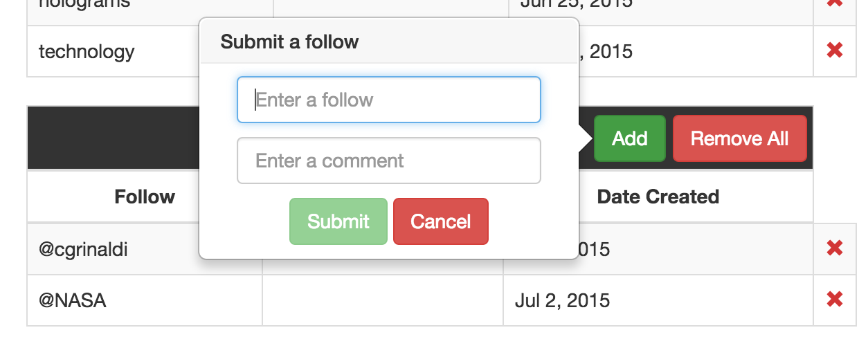This screenshot has height=339, width=868.
Task: Select the Date Created column header
Action: tap(658, 196)
